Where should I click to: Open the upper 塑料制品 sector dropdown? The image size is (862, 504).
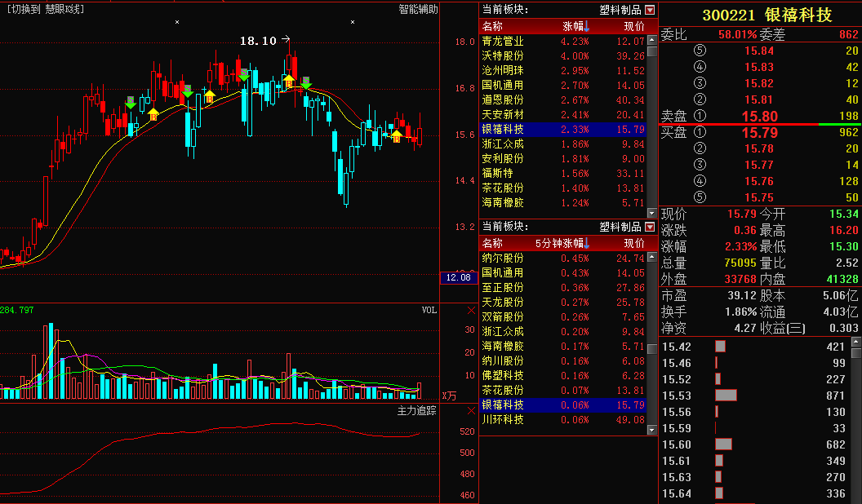coord(650,10)
